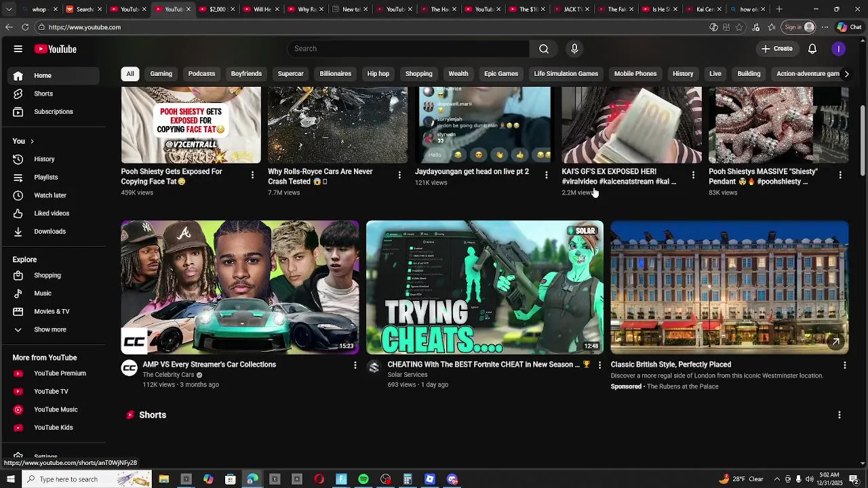Open Downloads in the sidebar
Viewport: 868px width, 488px height.
(53, 232)
